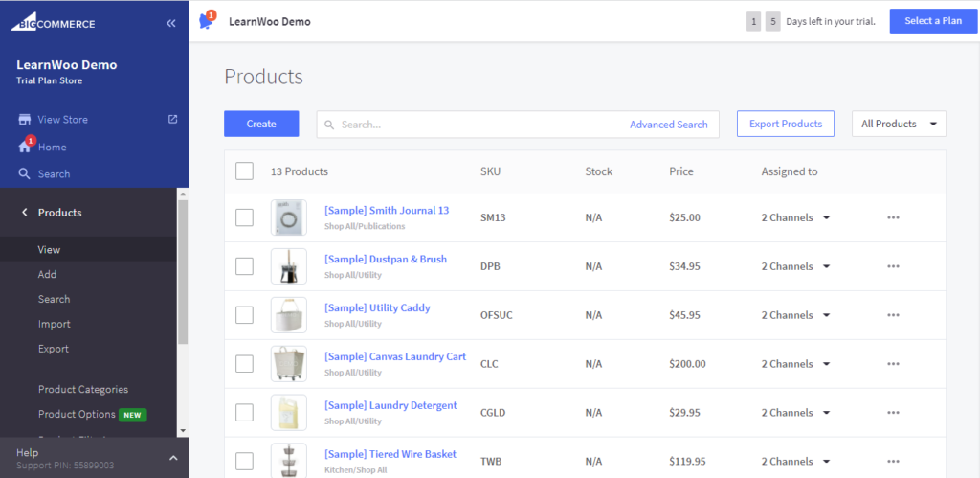The width and height of the screenshot is (980, 478).
Task: Click the Stock column header
Action: 599,171
